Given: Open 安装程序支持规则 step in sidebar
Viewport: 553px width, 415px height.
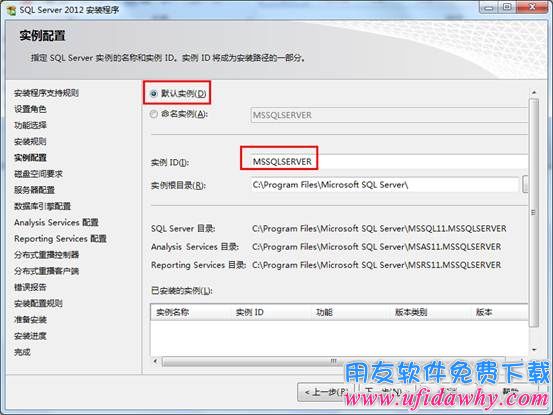Looking at the screenshot, I should tap(46, 93).
